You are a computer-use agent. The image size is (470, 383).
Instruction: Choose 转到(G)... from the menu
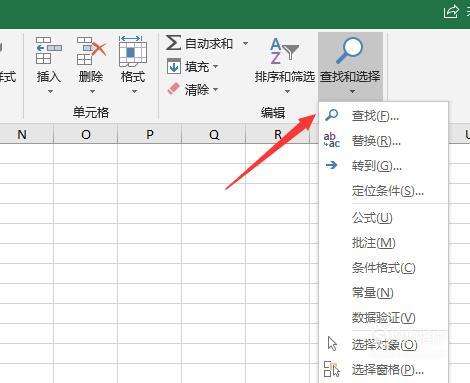(384, 165)
